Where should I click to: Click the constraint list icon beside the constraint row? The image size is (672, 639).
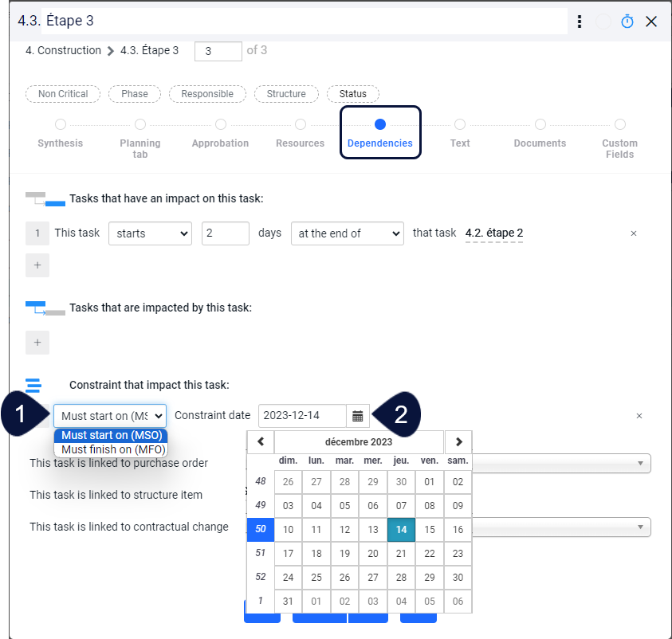pos(32,386)
